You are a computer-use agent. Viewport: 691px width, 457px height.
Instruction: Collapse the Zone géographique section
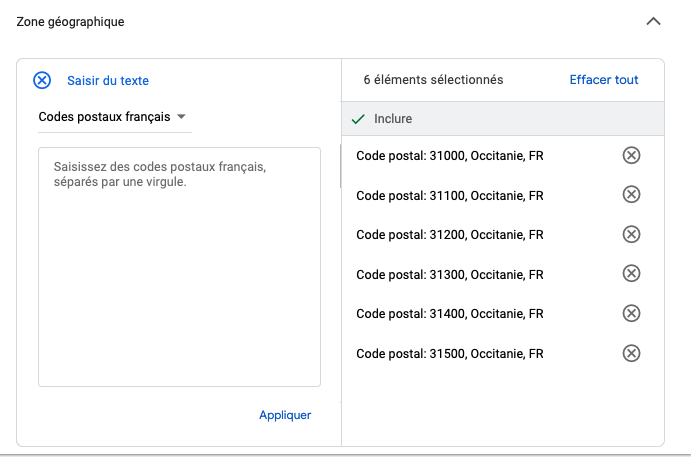point(653,21)
